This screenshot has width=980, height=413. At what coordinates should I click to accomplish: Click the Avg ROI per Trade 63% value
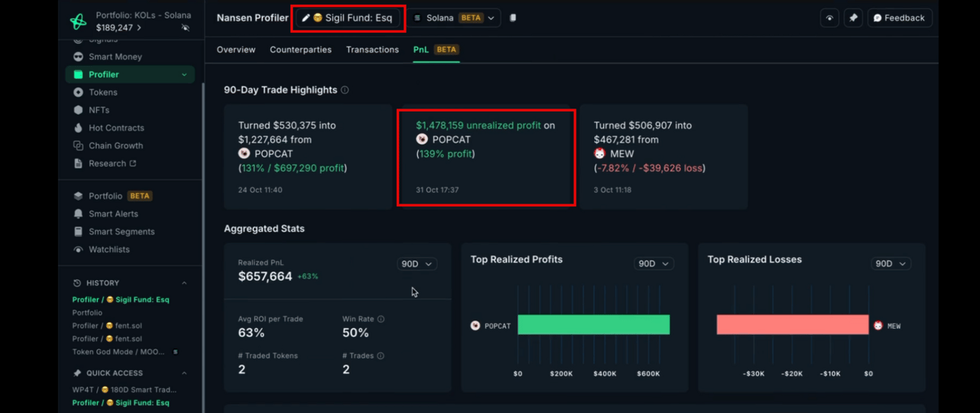251,333
